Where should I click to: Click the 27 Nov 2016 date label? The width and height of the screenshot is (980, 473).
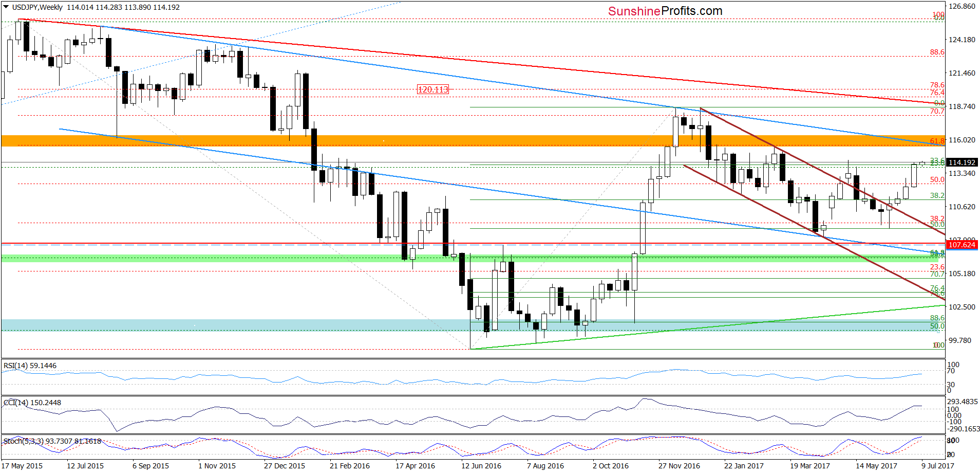pyautogui.click(x=679, y=466)
